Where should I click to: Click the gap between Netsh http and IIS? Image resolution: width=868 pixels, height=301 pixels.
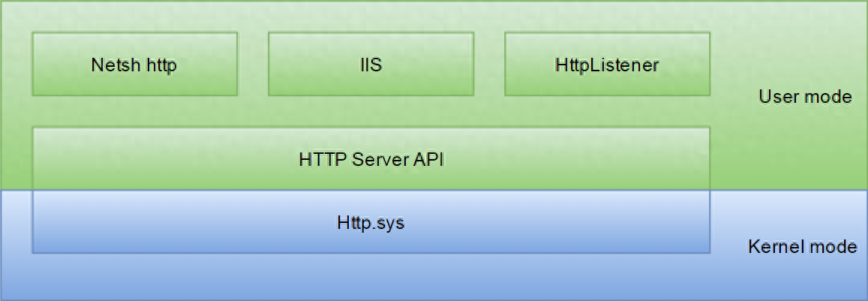tap(253, 64)
